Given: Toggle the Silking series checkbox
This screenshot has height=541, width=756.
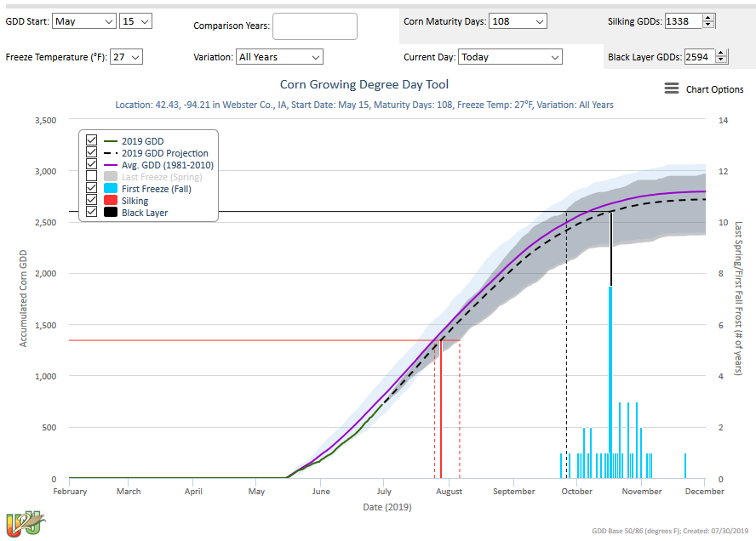Looking at the screenshot, I should 92,201.
